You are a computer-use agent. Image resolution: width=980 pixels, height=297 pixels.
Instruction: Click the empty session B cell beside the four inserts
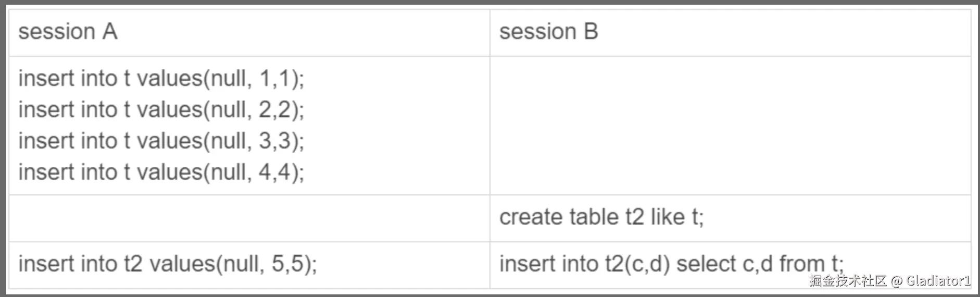[730, 126]
